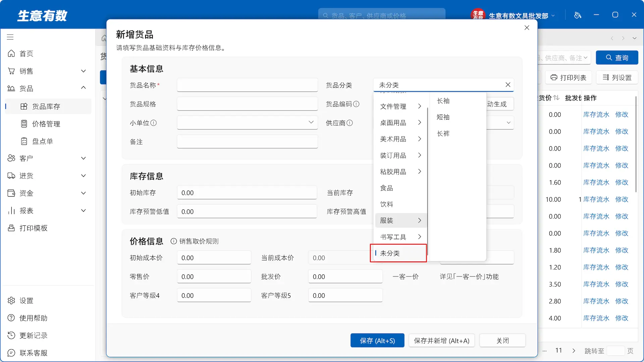
Task: Go to next page arrow in pagination
Action: click(x=574, y=351)
